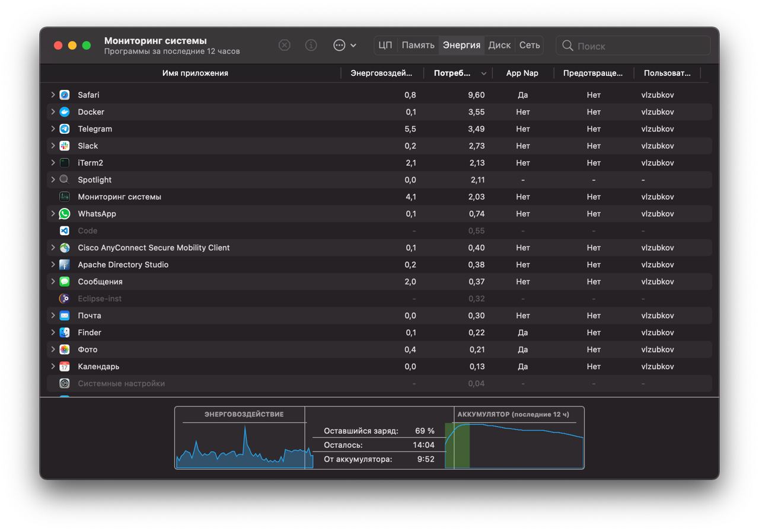
Task: Click the iTerm2 terminal icon
Action: click(65, 163)
